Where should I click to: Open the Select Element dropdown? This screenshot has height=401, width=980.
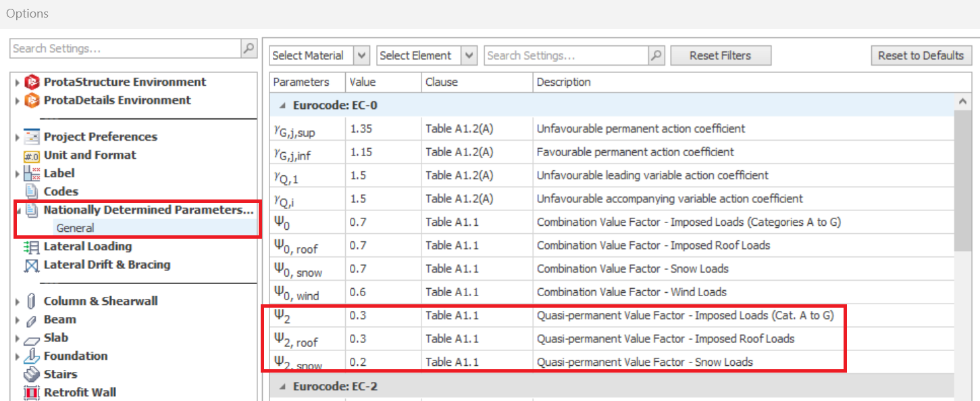(470, 55)
